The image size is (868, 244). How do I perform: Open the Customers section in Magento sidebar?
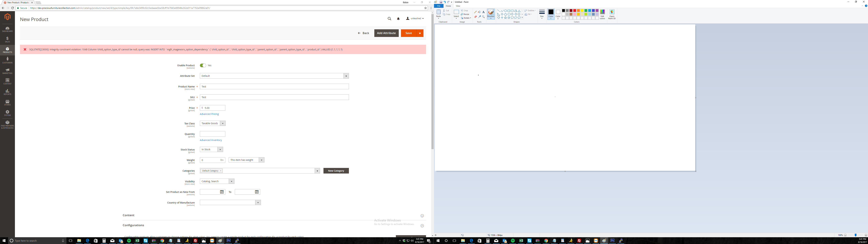click(7, 61)
